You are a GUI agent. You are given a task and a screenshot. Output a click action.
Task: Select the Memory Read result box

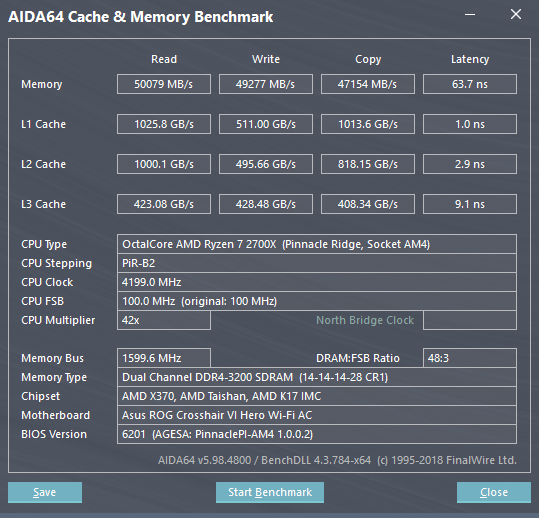pyautogui.click(x=164, y=84)
